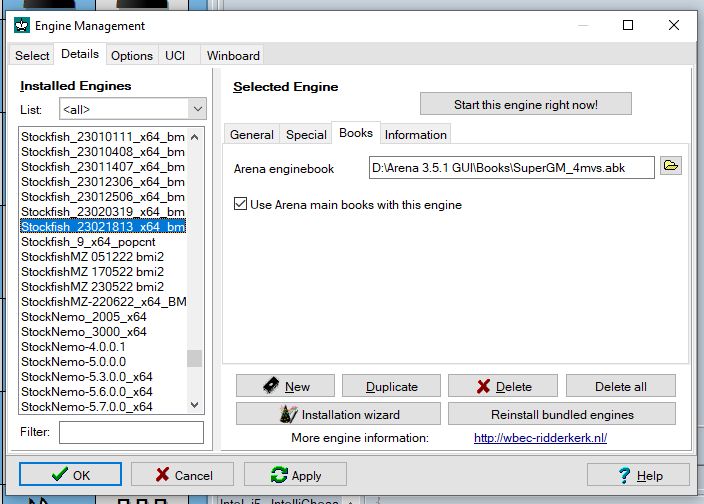Click Reinstall bundled engines
Viewport: 704px width, 504px height.
[562, 414]
